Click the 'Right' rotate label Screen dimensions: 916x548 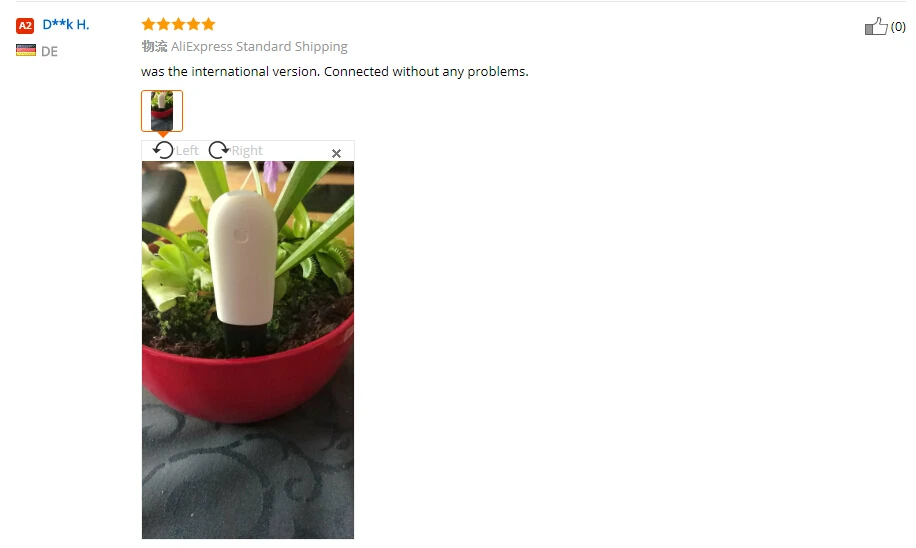(x=247, y=151)
